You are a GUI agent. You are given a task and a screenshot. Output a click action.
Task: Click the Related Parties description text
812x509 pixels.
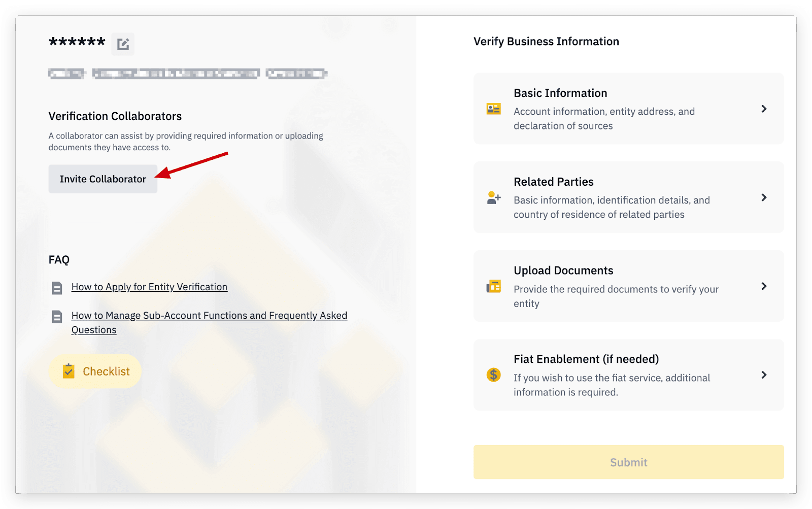coord(611,208)
